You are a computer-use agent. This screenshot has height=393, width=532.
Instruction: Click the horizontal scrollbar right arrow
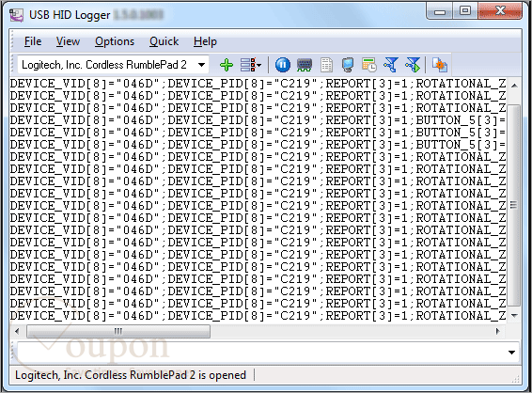coord(498,331)
